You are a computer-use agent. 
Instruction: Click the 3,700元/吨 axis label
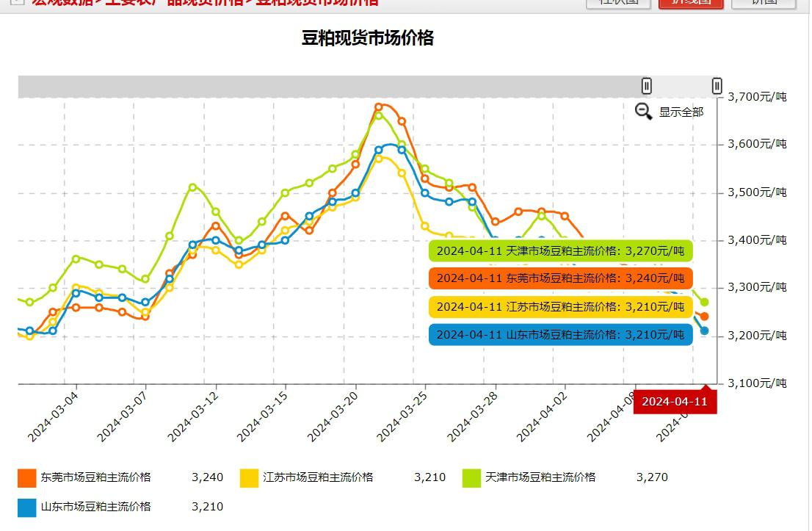(x=757, y=97)
